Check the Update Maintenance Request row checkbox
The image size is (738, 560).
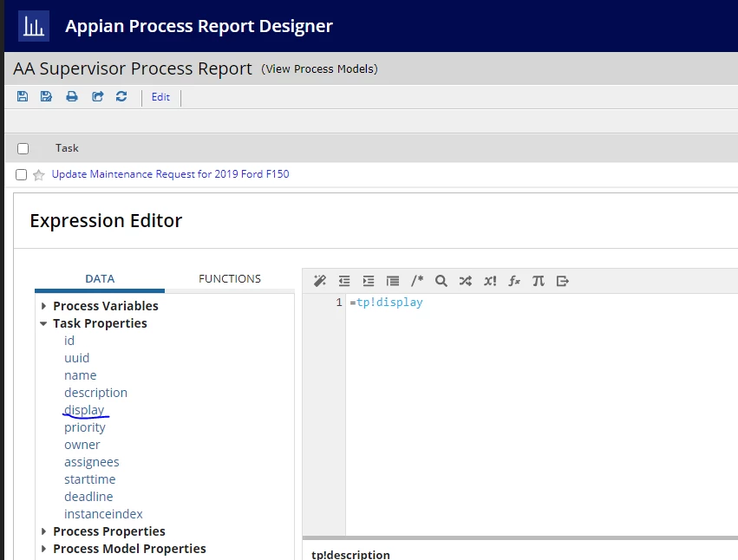[x=21, y=174]
